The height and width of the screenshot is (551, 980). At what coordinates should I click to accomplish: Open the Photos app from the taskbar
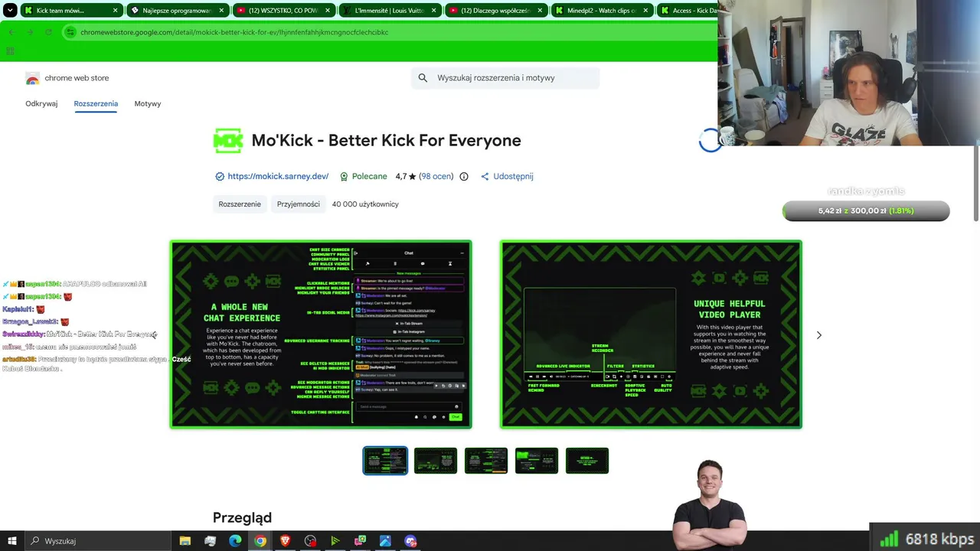pyautogui.click(x=385, y=541)
